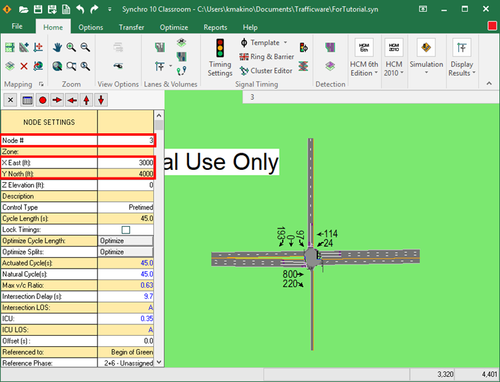The height and width of the screenshot is (382, 500).
Task: Click the purple detector icon in Detection
Action: [x=330, y=47]
